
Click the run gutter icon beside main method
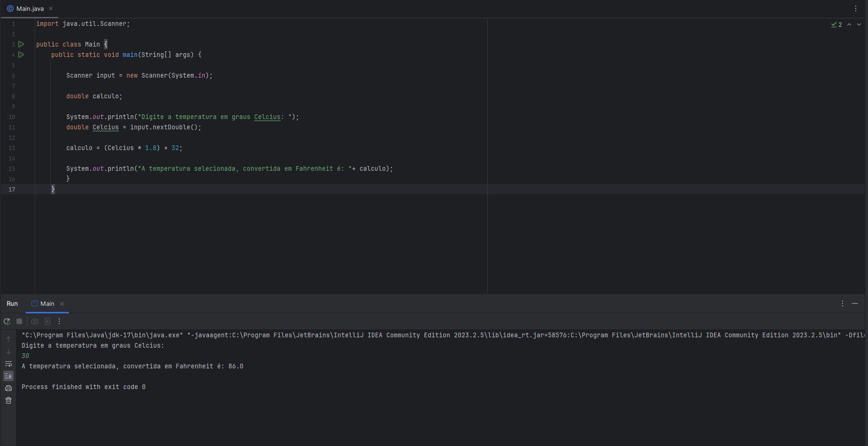click(x=21, y=55)
